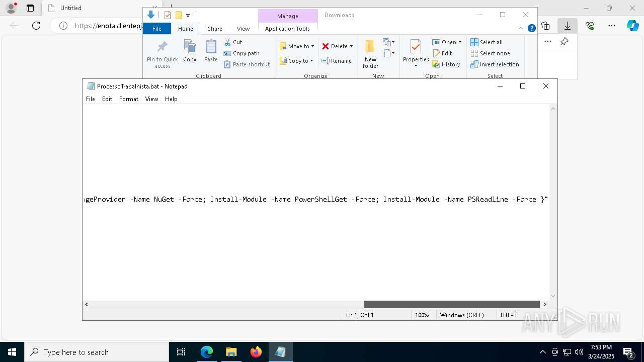
Task: Click History in the ribbon
Action: [446, 64]
